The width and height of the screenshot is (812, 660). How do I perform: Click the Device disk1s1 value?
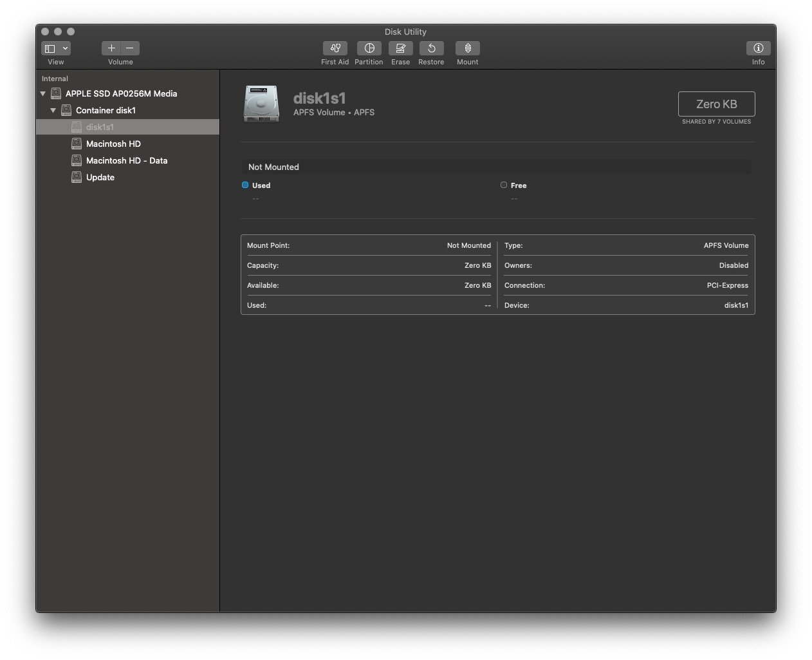click(x=736, y=305)
